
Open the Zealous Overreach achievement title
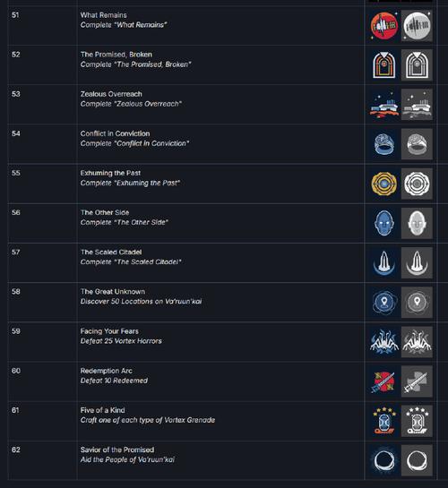[111, 94]
